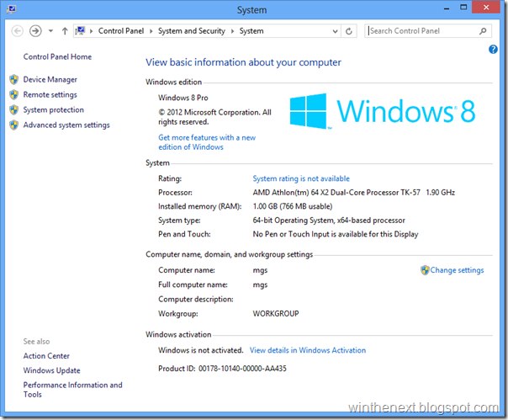Refresh the System page
This screenshot has width=508, height=420.
point(349,31)
